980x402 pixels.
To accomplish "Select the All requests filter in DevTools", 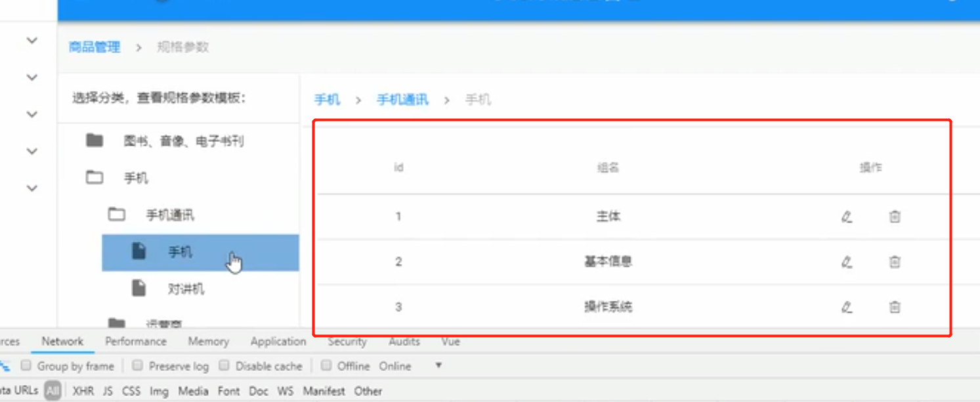I will 53,391.
